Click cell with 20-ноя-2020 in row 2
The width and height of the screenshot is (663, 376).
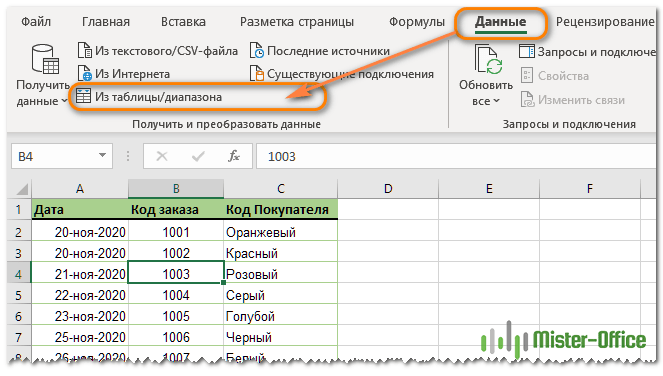coord(80,232)
